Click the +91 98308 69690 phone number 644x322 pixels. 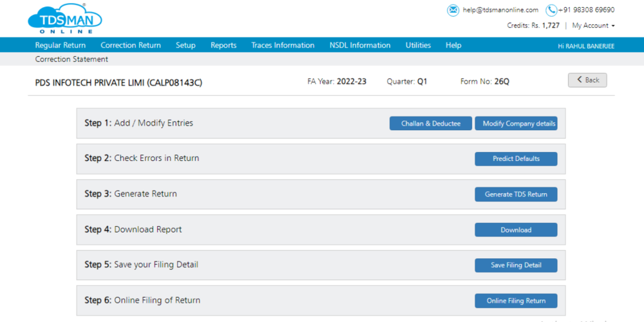pyautogui.click(x=587, y=10)
